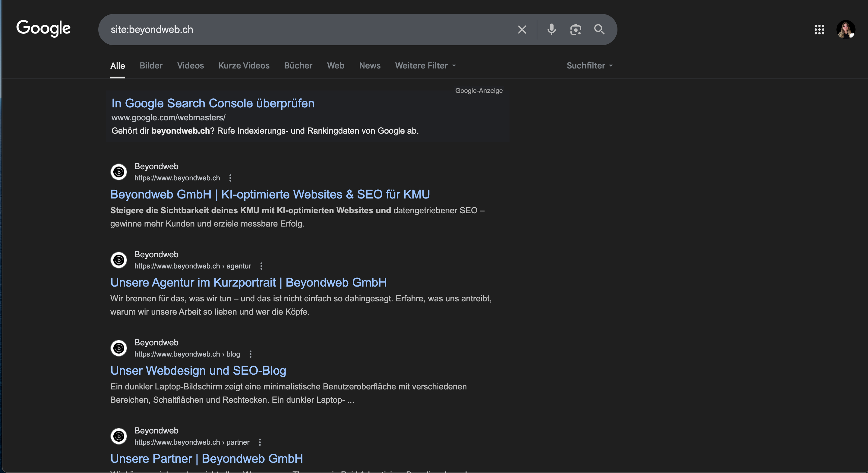The width and height of the screenshot is (868, 473).
Task: Click the snippet starting 'Ein dunkler Laptop-Bildschirm'
Action: pyautogui.click(x=289, y=393)
